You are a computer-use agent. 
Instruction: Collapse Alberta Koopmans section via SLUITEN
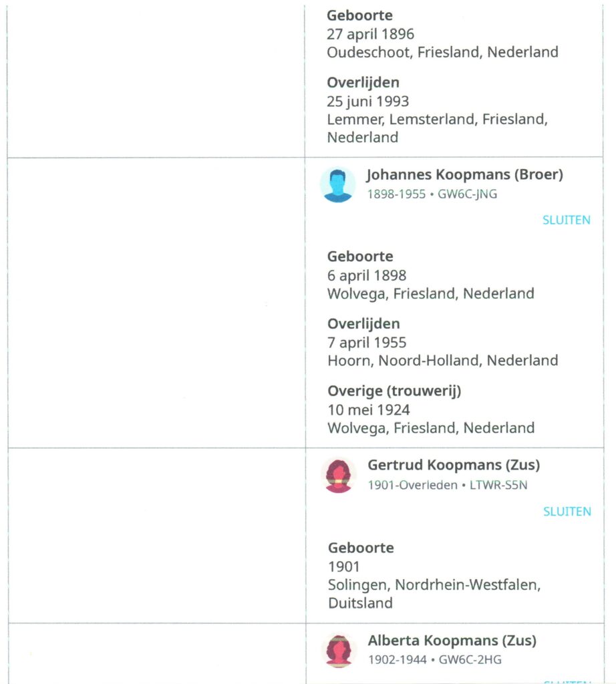pyautogui.click(x=567, y=681)
